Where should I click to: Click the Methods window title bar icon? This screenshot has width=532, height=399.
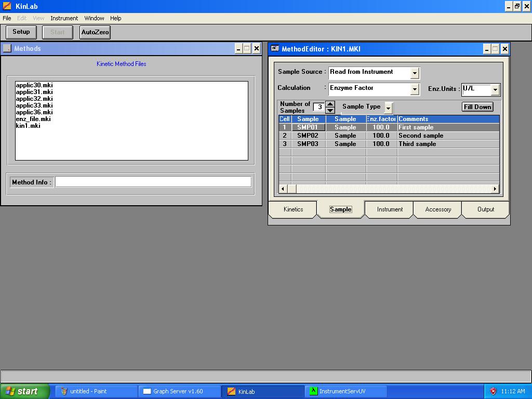point(7,48)
